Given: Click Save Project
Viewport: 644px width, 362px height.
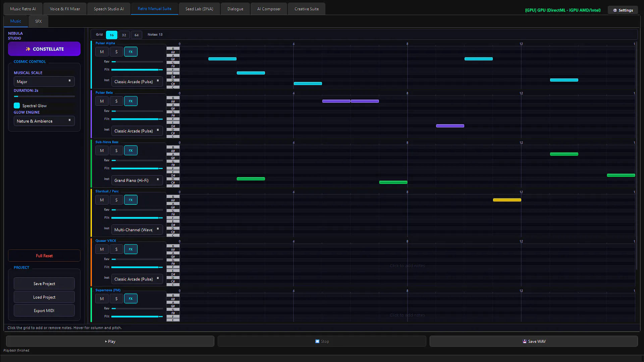Looking at the screenshot, I should tap(44, 284).
